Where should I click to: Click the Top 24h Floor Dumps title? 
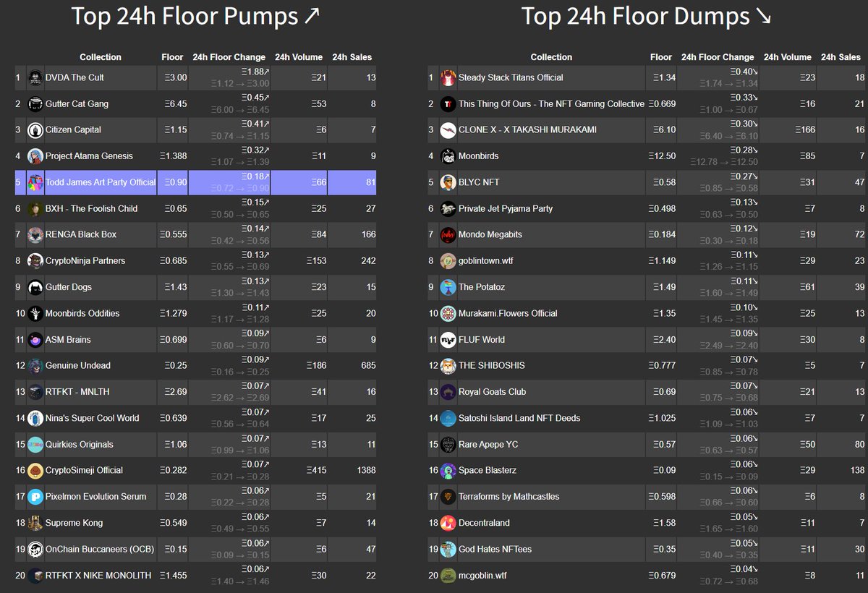647,16
